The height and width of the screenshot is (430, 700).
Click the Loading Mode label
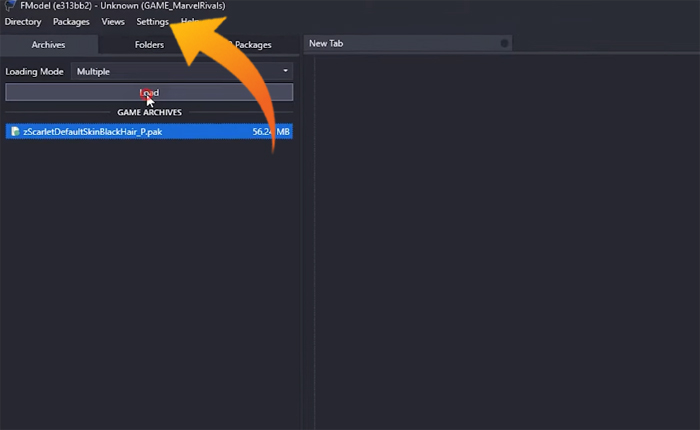tap(35, 71)
